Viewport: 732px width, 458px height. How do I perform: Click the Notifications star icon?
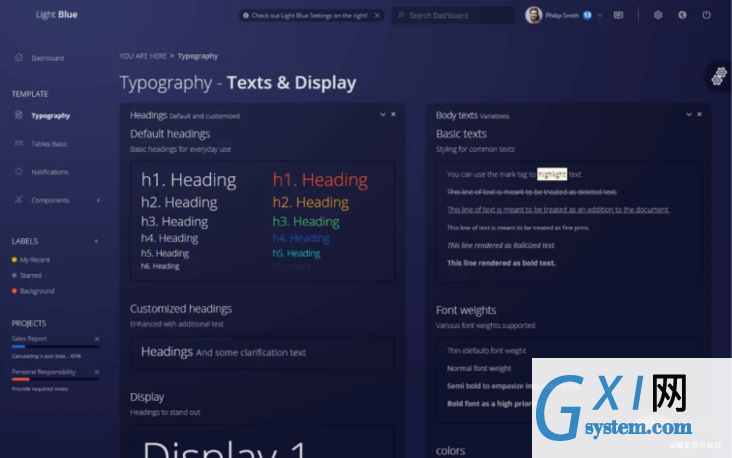coord(19,171)
